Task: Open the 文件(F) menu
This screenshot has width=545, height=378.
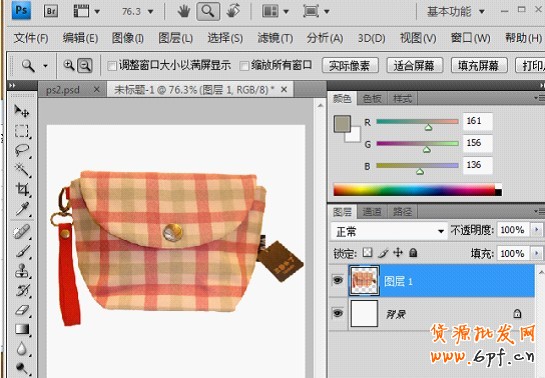Action: [31, 38]
